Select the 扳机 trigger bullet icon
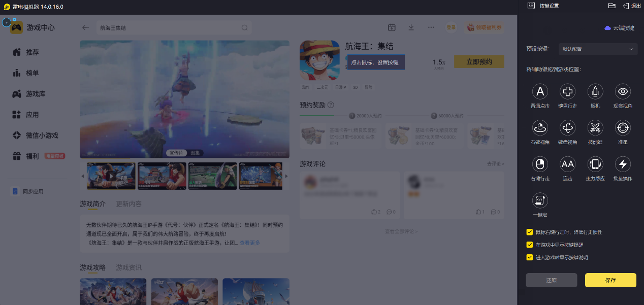644x305 pixels. pyautogui.click(x=595, y=91)
